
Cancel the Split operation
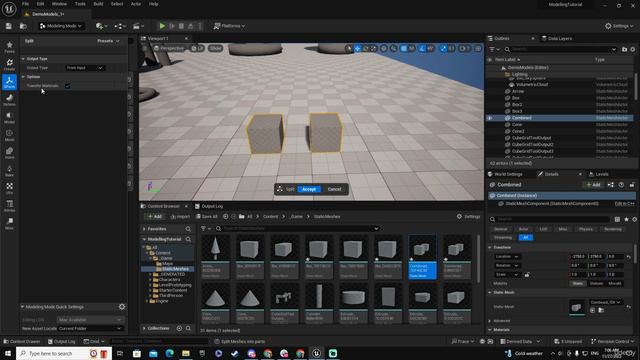[x=334, y=189]
